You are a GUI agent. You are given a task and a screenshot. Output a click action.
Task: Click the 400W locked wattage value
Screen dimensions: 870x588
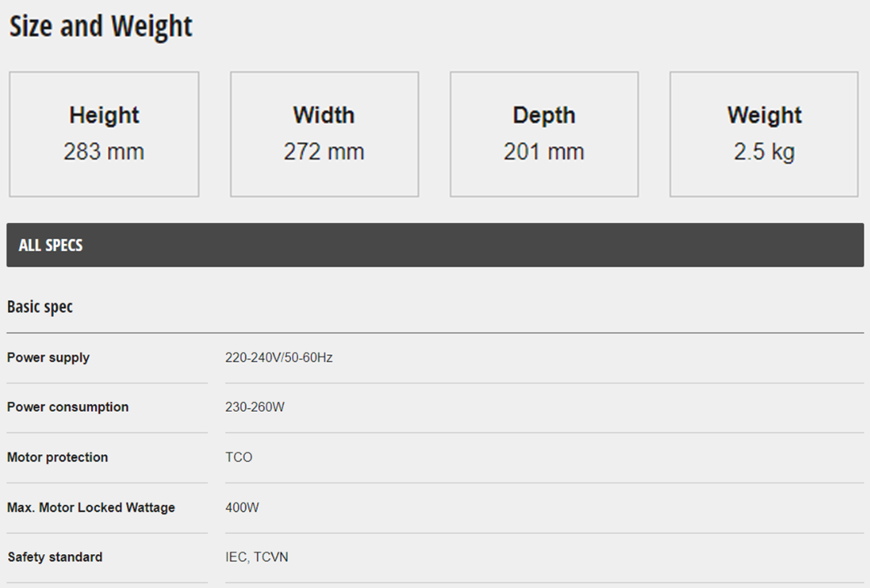[242, 507]
